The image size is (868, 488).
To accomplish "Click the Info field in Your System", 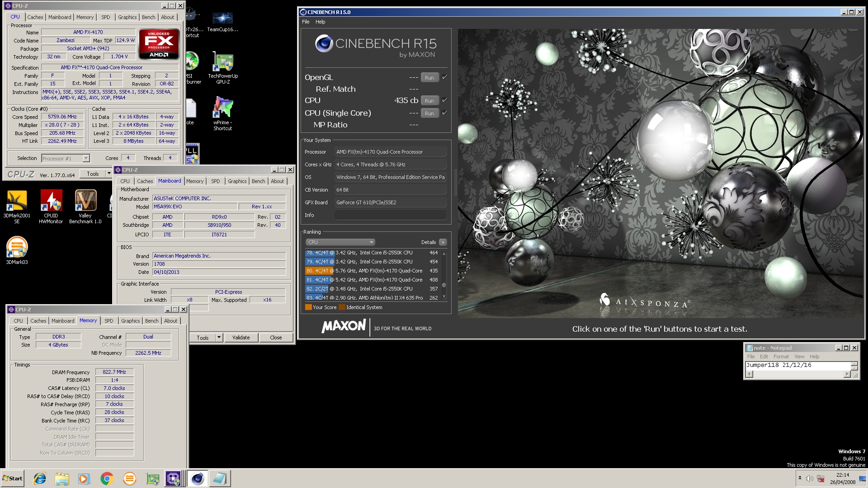I will pyautogui.click(x=390, y=215).
